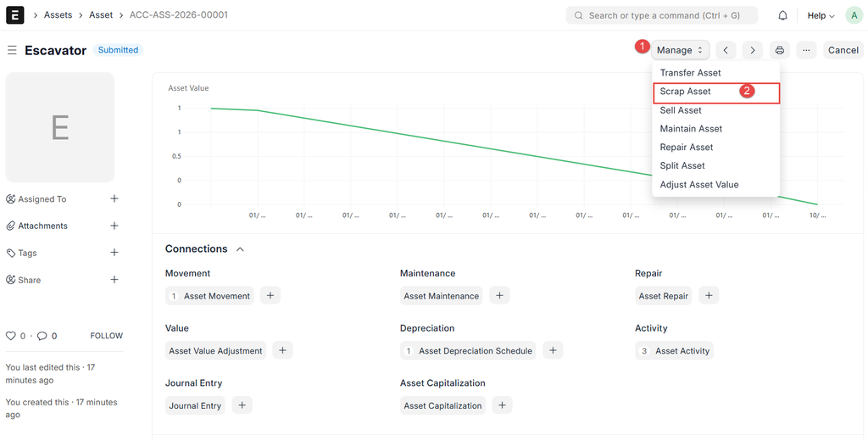Click the FOLLOW toggle
This screenshot has width=868, height=441.
(107, 336)
